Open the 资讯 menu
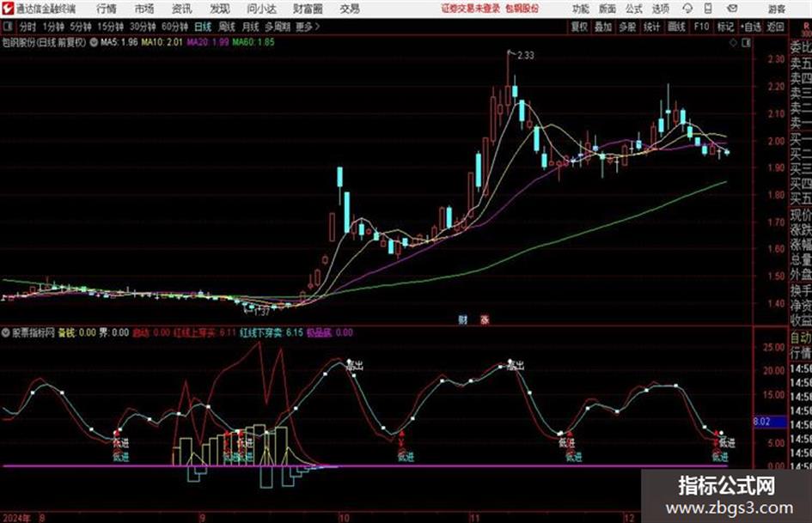The height and width of the screenshot is (523, 812). click(182, 9)
